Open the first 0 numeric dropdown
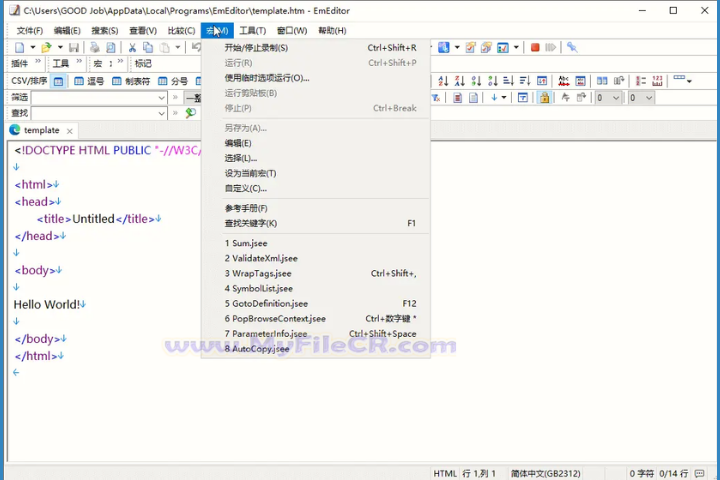This screenshot has height=480, width=720. pyautogui.click(x=608, y=97)
